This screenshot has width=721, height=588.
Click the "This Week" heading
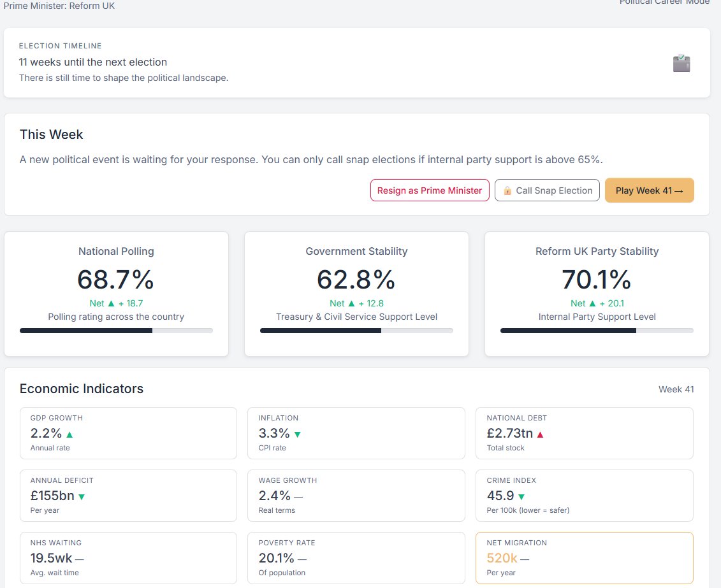coord(52,134)
